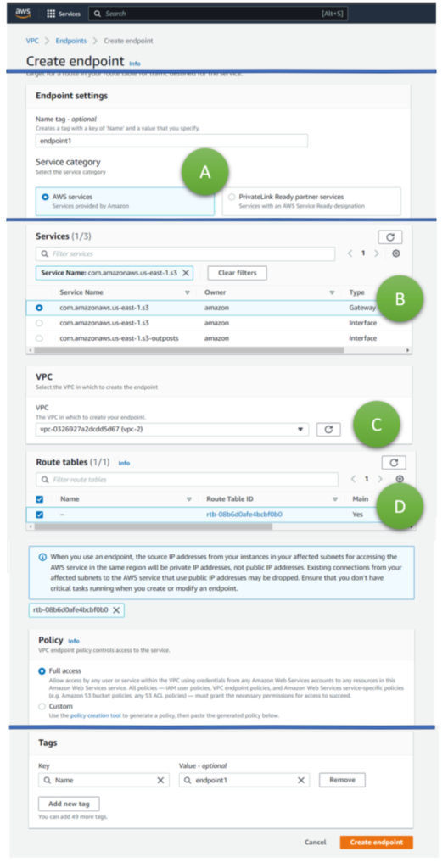
Task: Open the VPC dropdown
Action: (x=171, y=430)
